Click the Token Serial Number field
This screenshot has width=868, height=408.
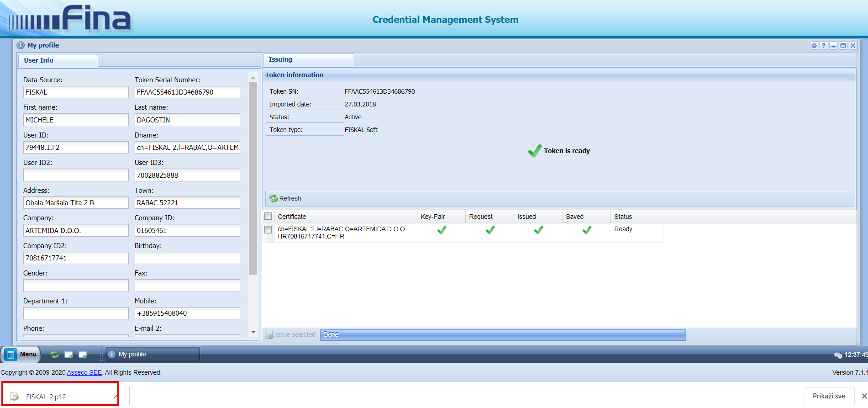[187, 92]
